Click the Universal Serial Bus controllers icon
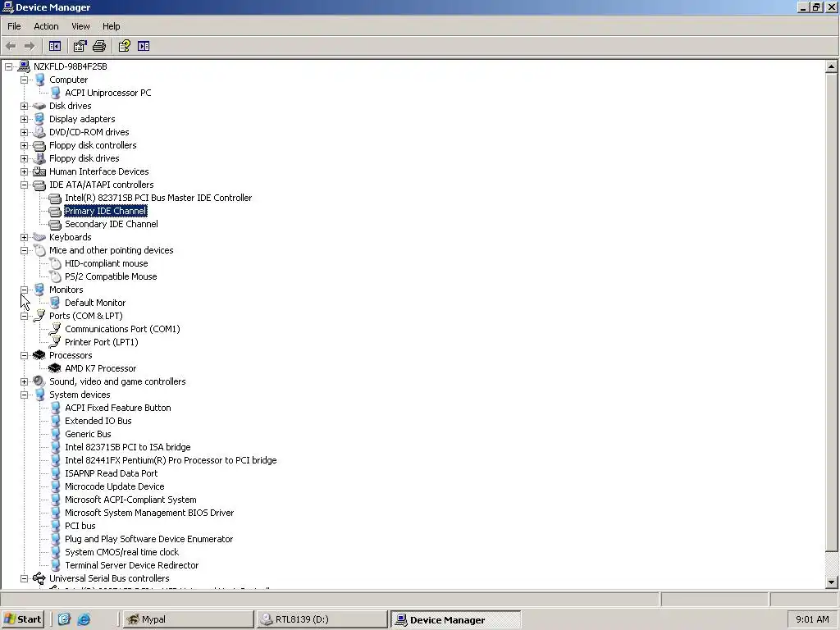Screen dimensions: 840x630 coord(39,578)
